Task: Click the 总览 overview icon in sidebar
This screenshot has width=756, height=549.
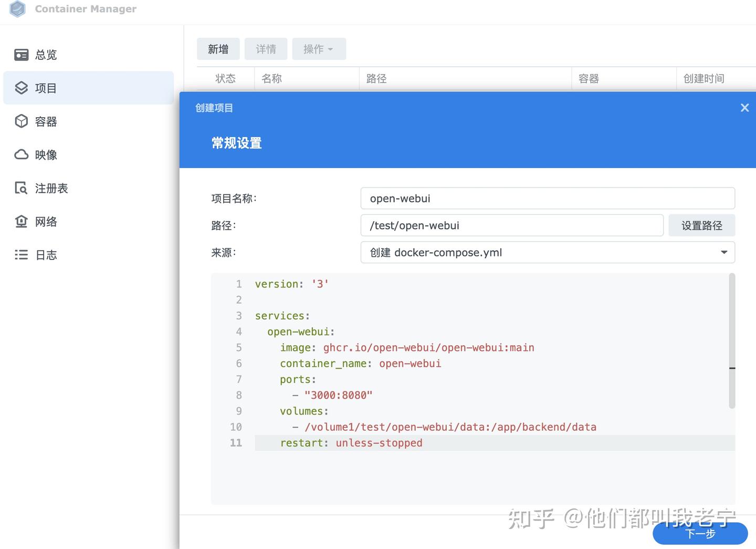Action: coord(21,55)
